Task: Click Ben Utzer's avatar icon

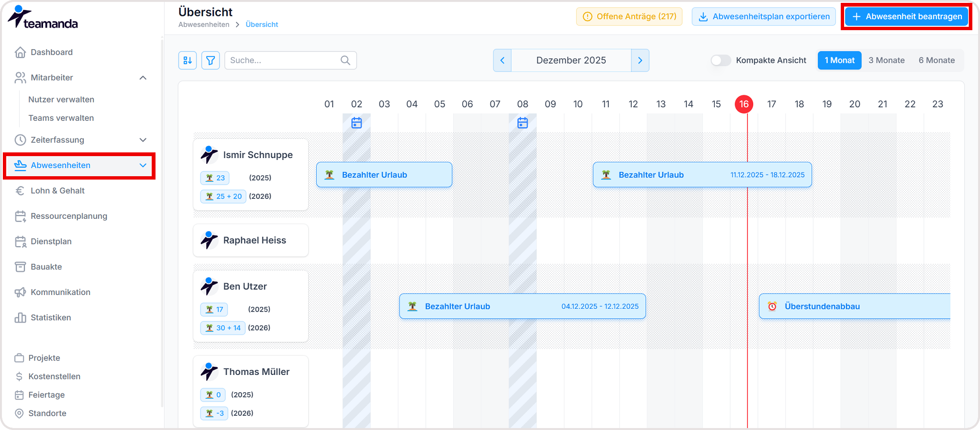Action: click(209, 286)
